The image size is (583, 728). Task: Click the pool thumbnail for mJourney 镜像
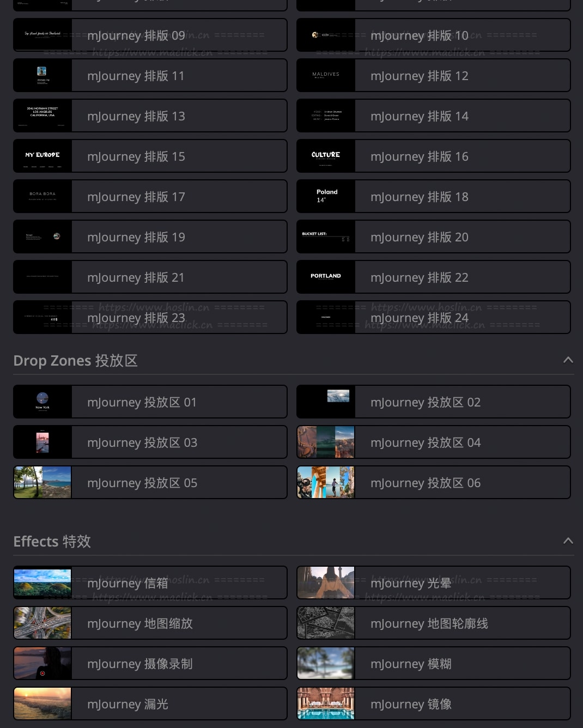[x=326, y=703]
